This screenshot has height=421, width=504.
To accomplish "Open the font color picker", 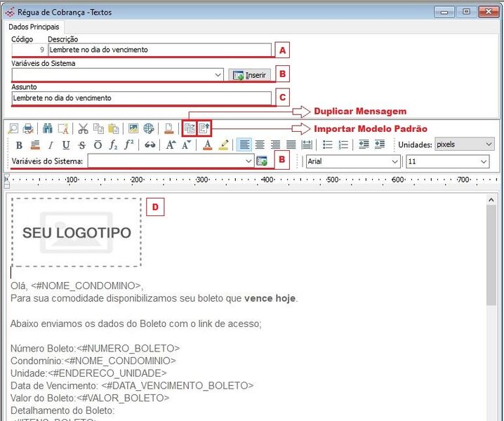I will pyautogui.click(x=207, y=145).
